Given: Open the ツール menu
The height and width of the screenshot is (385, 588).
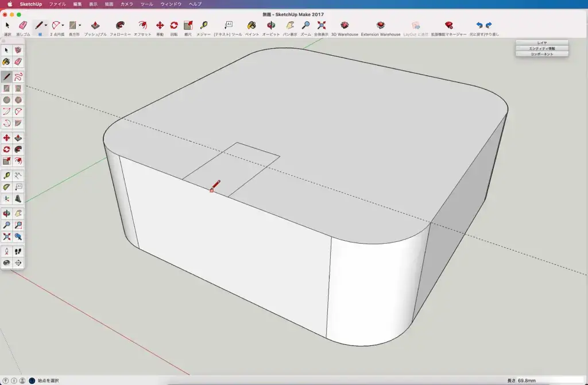Looking at the screenshot, I should 146,4.
